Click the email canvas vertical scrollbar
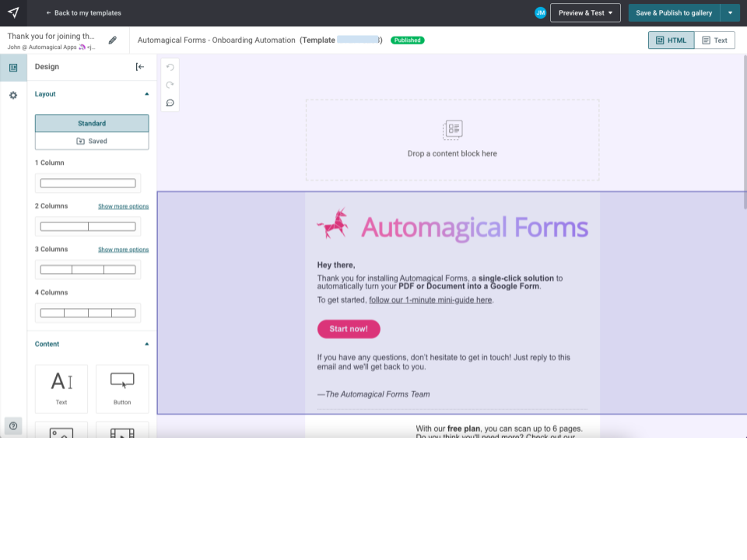 pyautogui.click(x=745, y=132)
